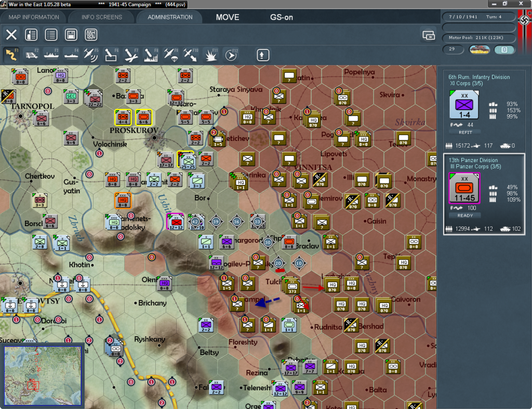Click the light blue 0 pill indicator
This screenshot has height=409, width=532.
pyautogui.click(x=504, y=49)
